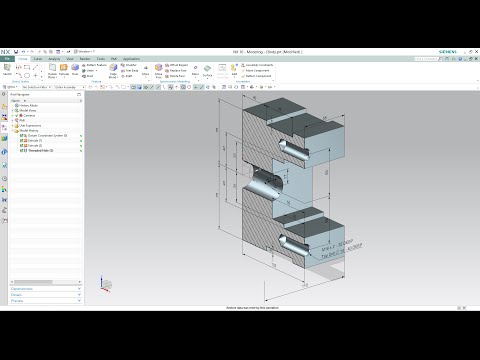Expand the Preview panel
The height and width of the screenshot is (360, 480).
(x=46, y=301)
